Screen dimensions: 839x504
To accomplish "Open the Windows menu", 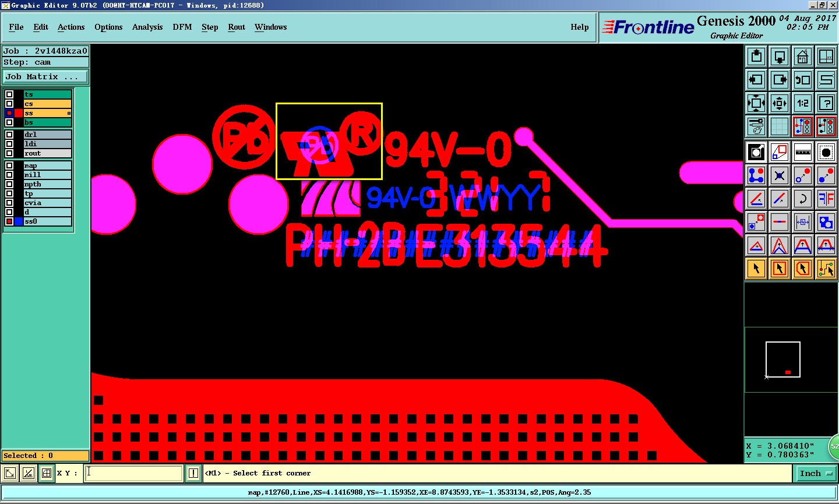I will click(270, 27).
